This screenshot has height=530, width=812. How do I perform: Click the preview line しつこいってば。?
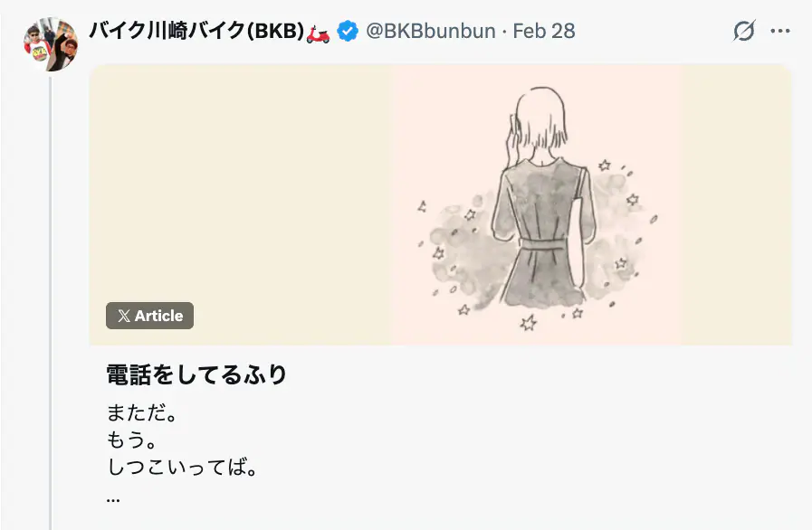(x=182, y=468)
